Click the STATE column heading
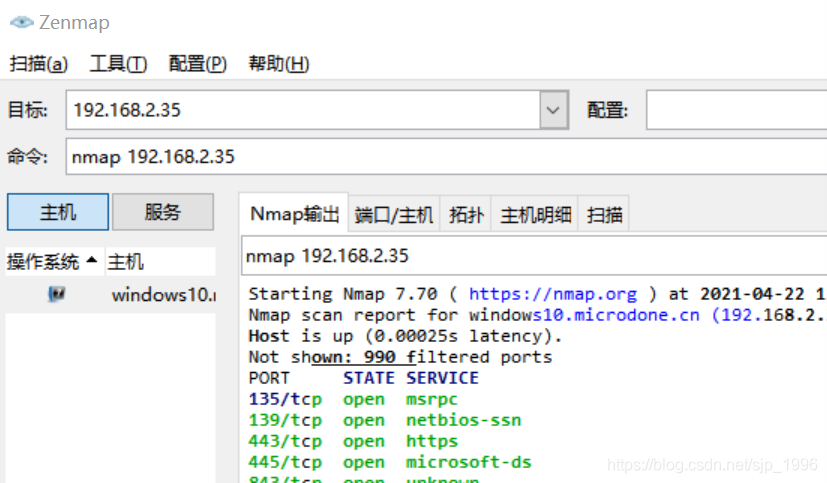This screenshot has height=483, width=827. pos(369,378)
